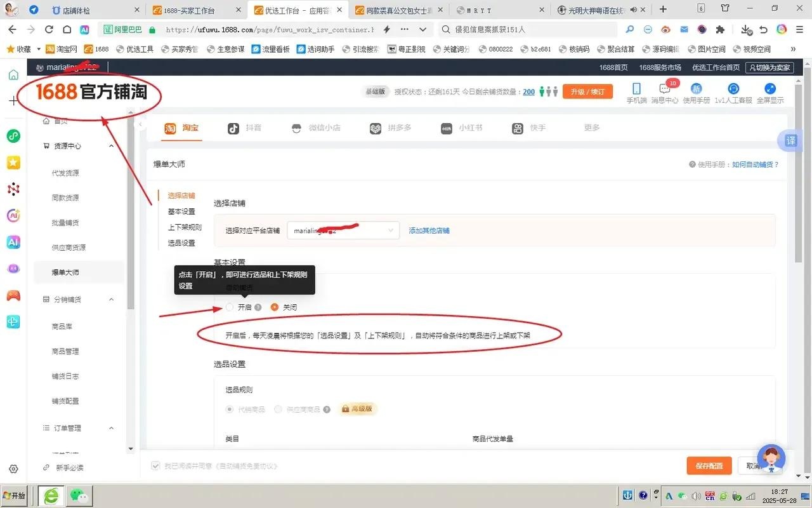
Task: Select the 供应商商品 radio option
Action: (278, 410)
